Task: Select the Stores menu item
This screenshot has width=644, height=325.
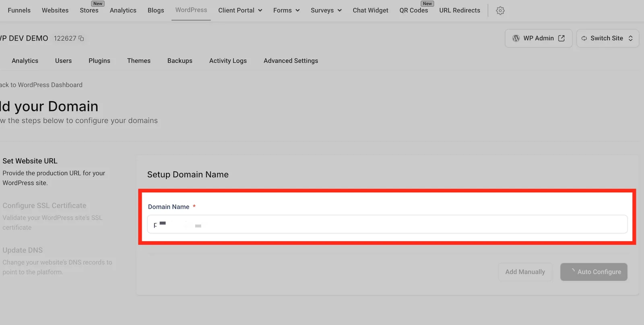Action: (89, 10)
